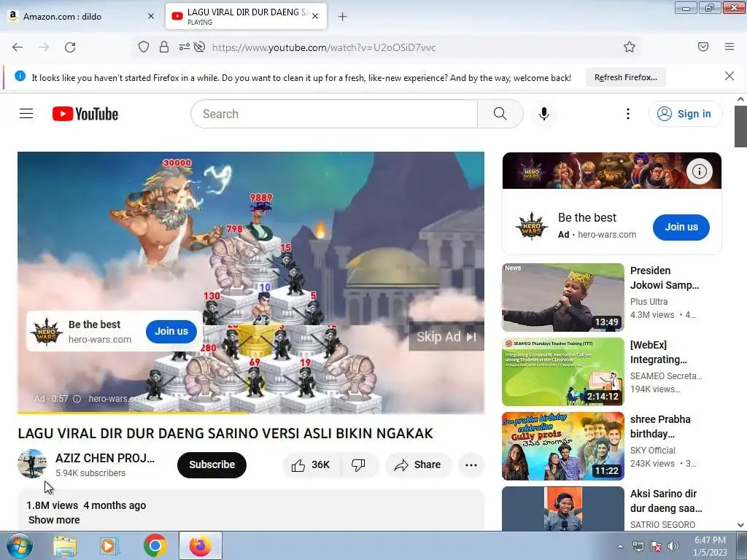
Task: Open AZIZ CHEN PROJ channel name link
Action: point(105,458)
